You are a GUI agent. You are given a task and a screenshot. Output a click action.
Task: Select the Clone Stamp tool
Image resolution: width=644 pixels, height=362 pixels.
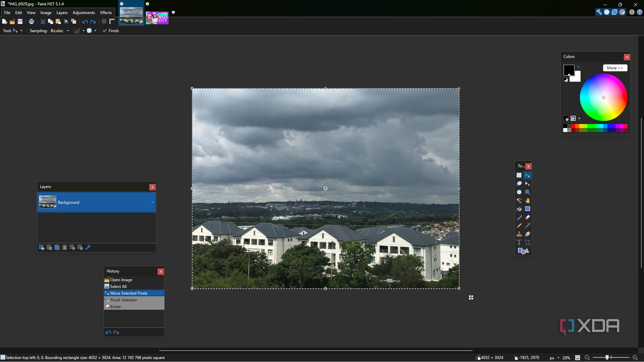point(519,234)
